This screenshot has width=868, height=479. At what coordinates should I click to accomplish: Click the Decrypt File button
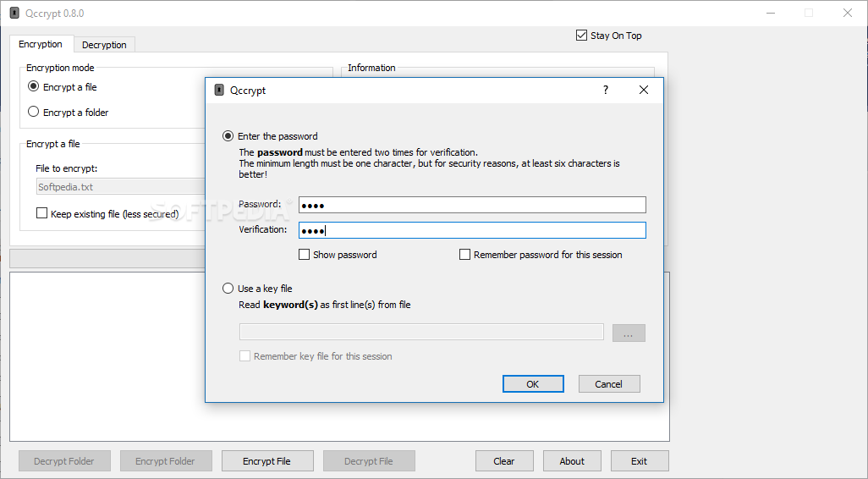369,460
